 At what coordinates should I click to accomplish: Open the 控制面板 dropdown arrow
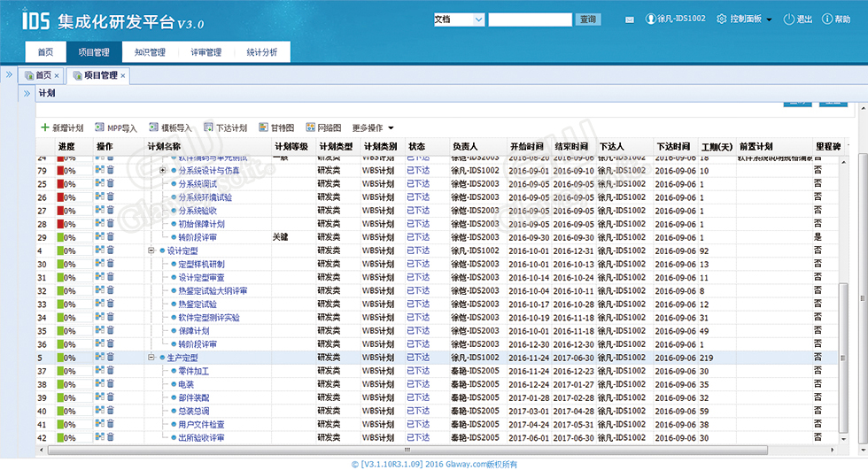point(769,19)
